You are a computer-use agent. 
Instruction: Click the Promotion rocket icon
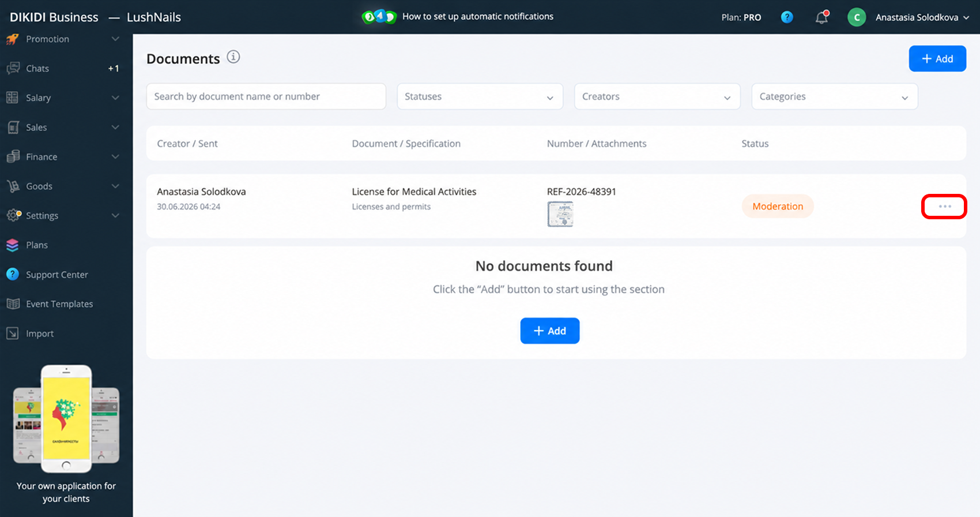(12, 39)
